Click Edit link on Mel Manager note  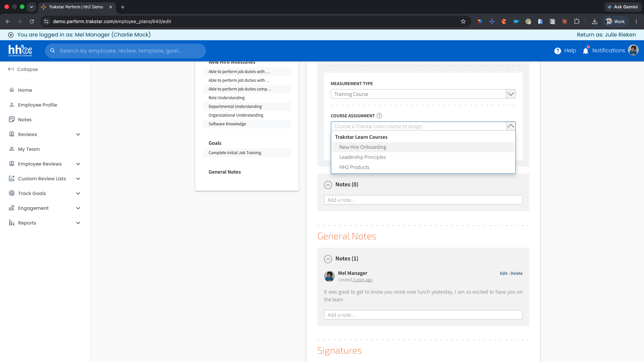(503, 274)
